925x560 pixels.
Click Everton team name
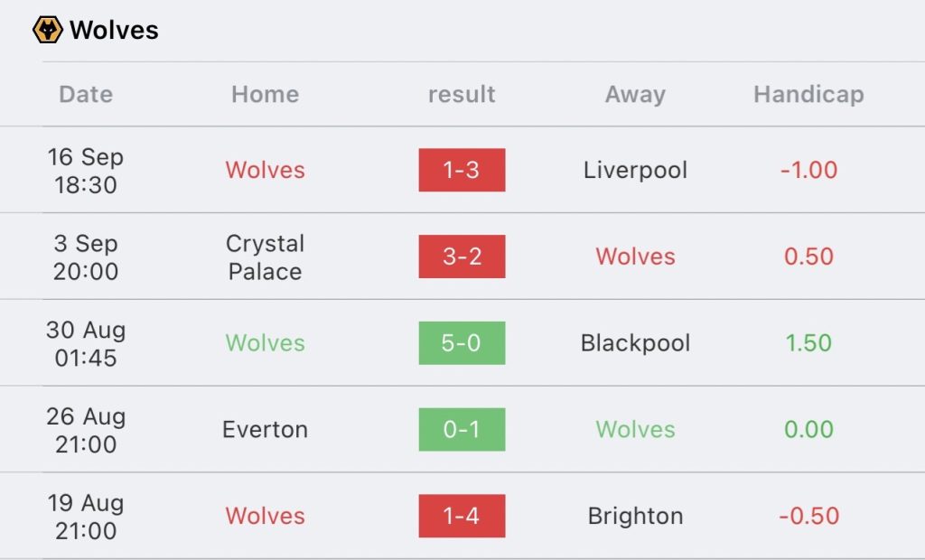point(265,430)
